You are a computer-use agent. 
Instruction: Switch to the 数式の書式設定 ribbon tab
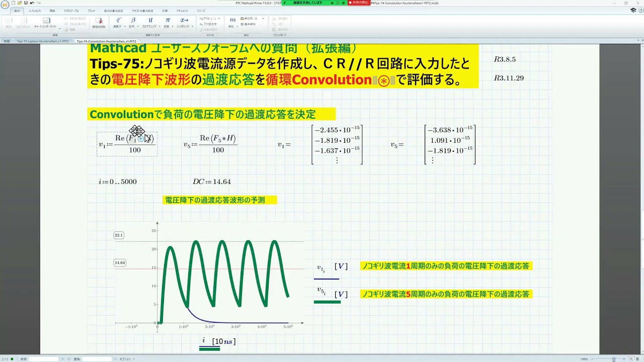(x=114, y=11)
